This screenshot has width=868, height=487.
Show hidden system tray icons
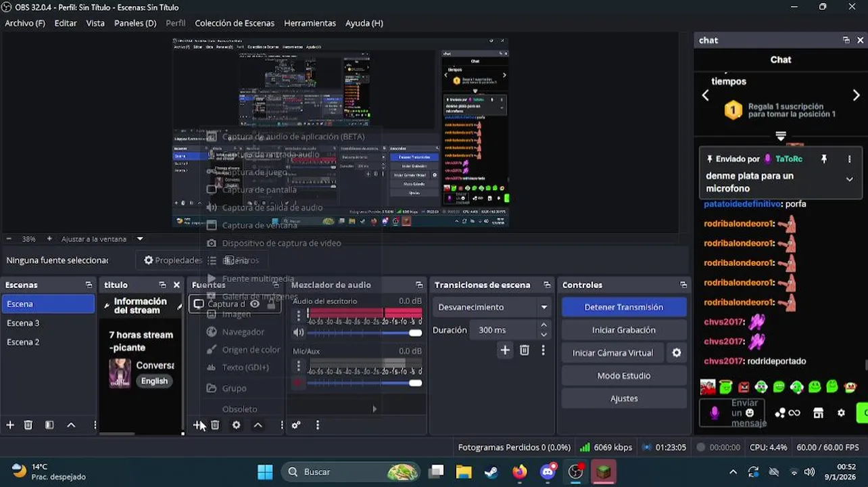(x=733, y=471)
